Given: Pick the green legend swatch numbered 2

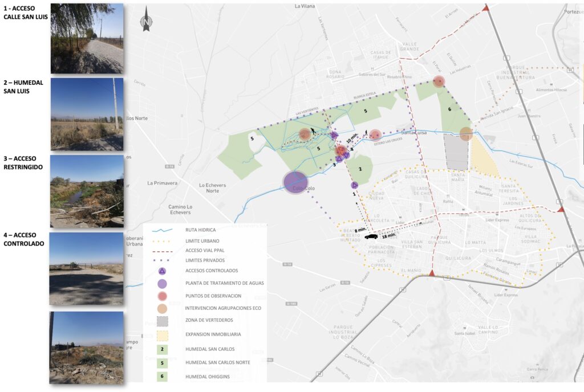Looking at the screenshot, I should 162,349.
